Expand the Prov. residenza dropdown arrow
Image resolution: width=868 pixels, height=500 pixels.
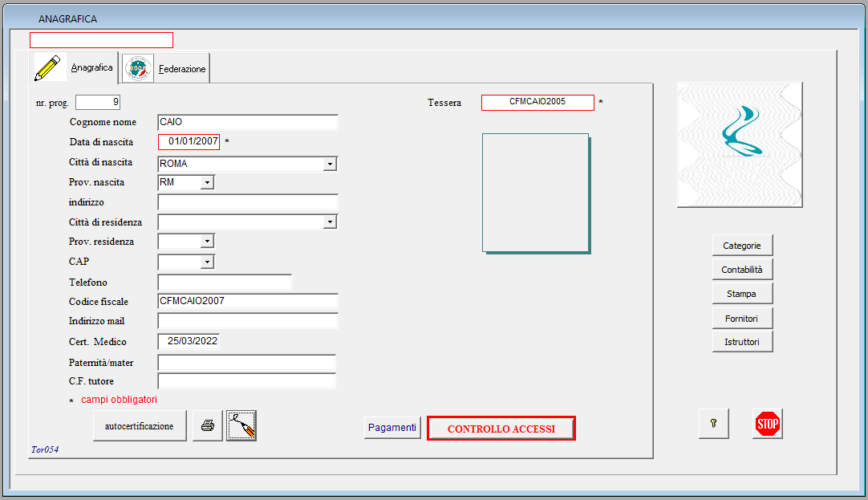(x=207, y=242)
